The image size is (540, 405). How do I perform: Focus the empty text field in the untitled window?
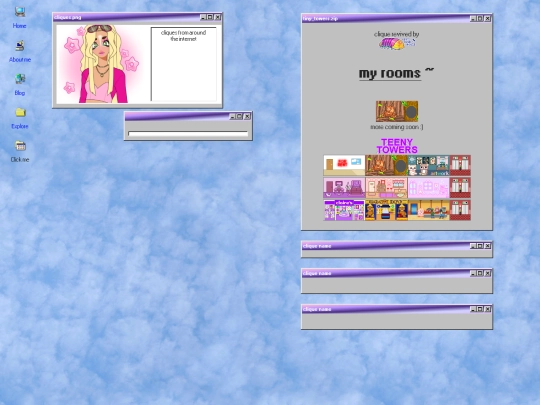[188, 134]
